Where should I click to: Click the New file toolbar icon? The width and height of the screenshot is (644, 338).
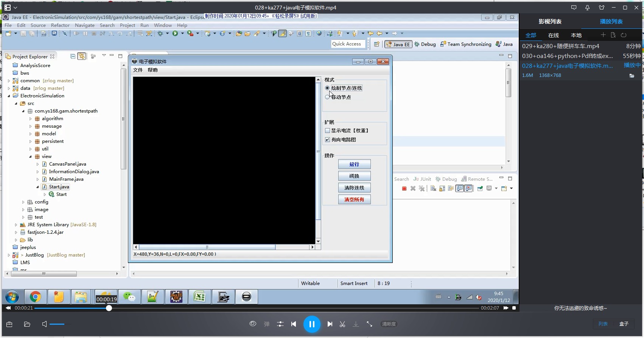(8, 33)
